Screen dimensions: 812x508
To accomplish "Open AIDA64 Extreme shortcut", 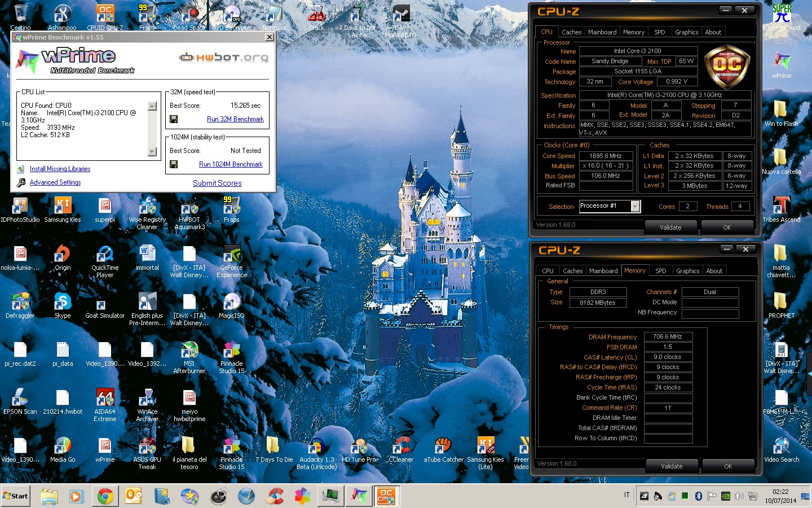I will tap(105, 405).
